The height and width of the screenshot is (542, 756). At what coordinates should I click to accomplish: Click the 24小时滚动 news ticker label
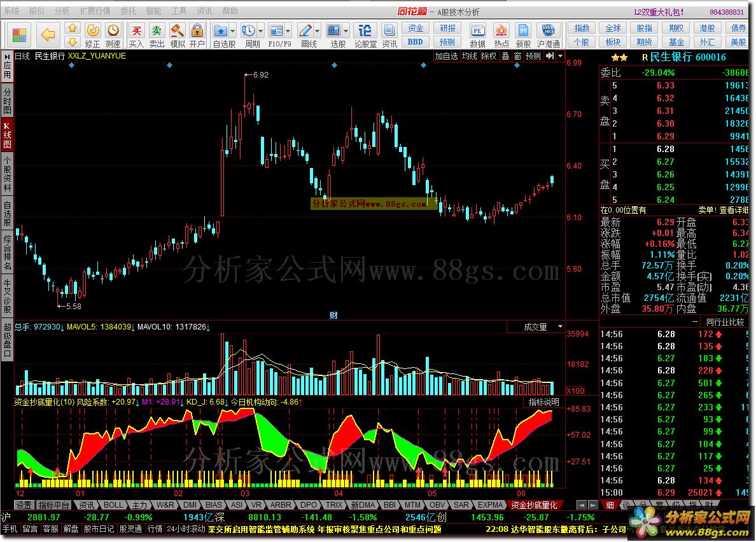pos(186,529)
